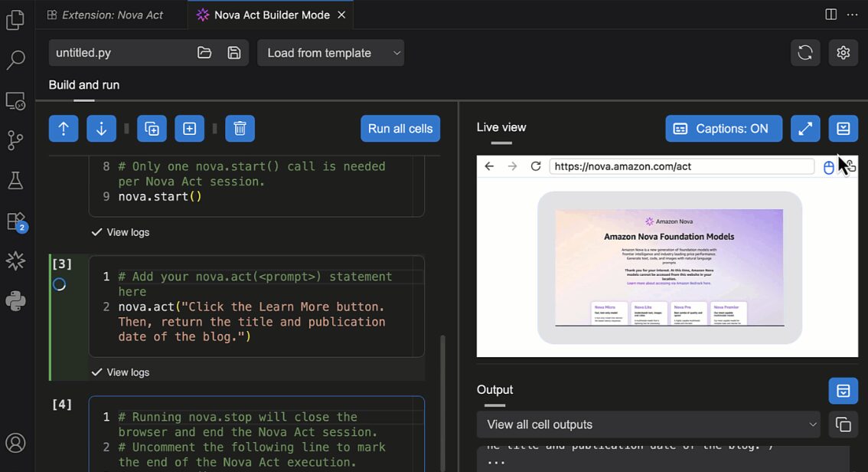Open the editor more actions menu
The image size is (868, 472).
tap(853, 15)
